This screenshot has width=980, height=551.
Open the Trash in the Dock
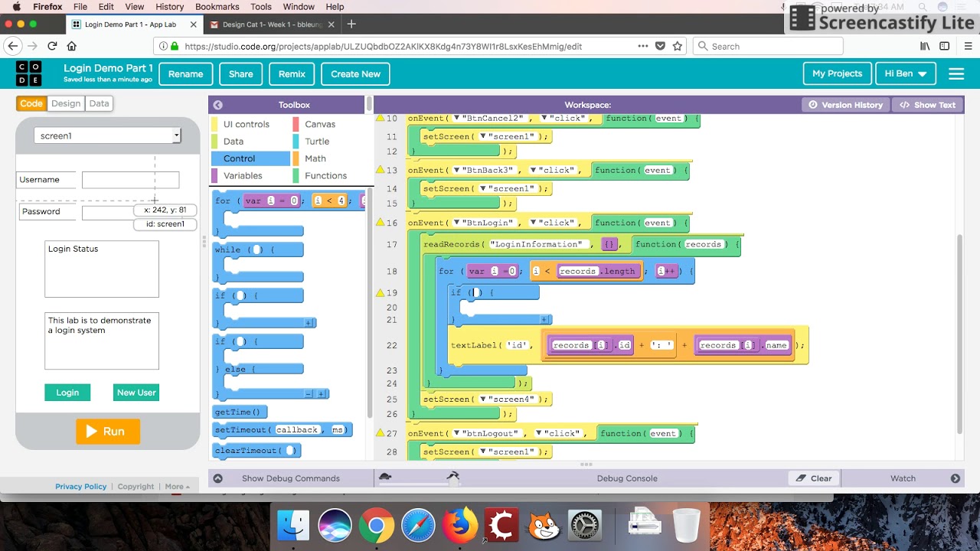687,526
